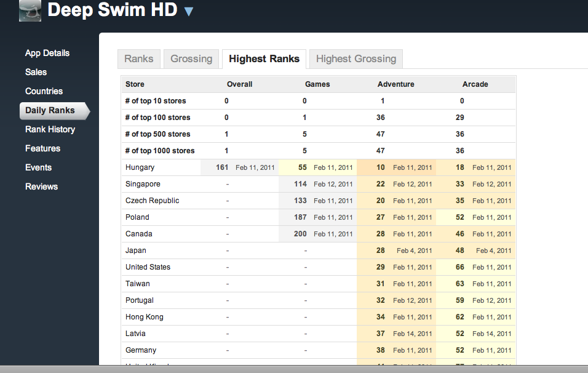The width and height of the screenshot is (588, 373).
Task: Click Taiwan's Adventure rank 31
Action: [x=381, y=284]
